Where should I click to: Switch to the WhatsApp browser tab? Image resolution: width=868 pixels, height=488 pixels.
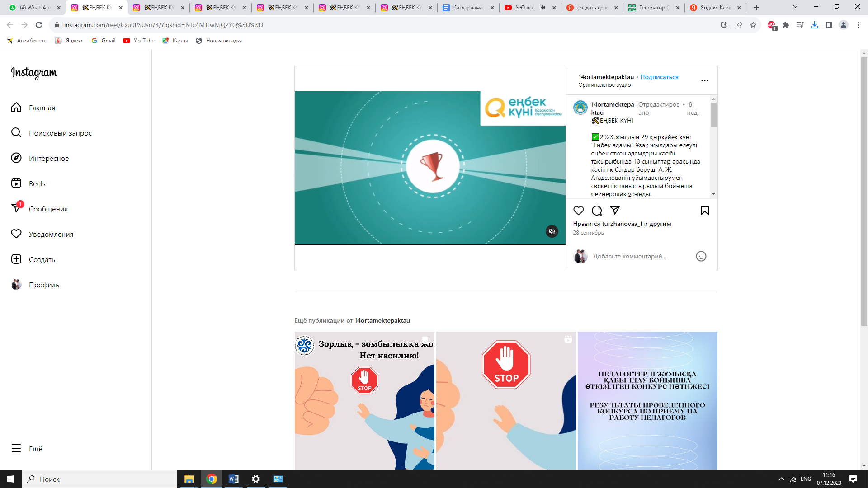pos(34,8)
